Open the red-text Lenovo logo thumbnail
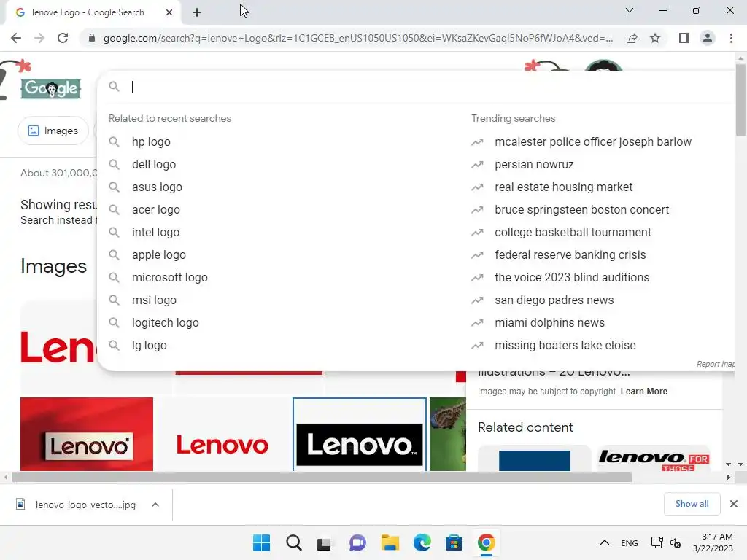Screen dimensions: 747x560 tap(222, 435)
